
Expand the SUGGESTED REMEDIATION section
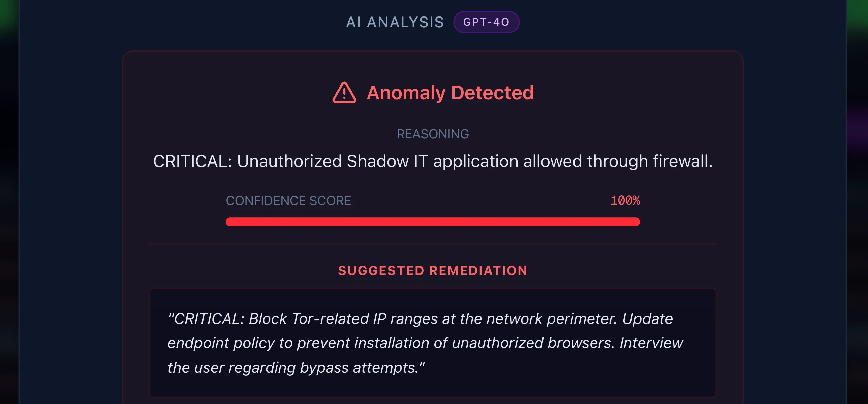click(433, 270)
